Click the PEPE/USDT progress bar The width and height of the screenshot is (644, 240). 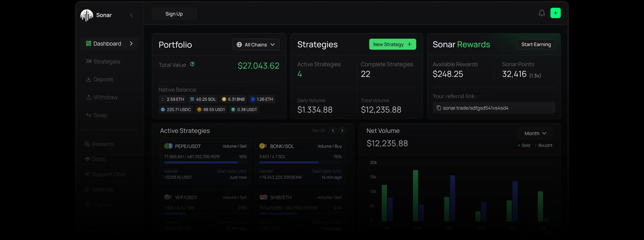(x=205, y=162)
